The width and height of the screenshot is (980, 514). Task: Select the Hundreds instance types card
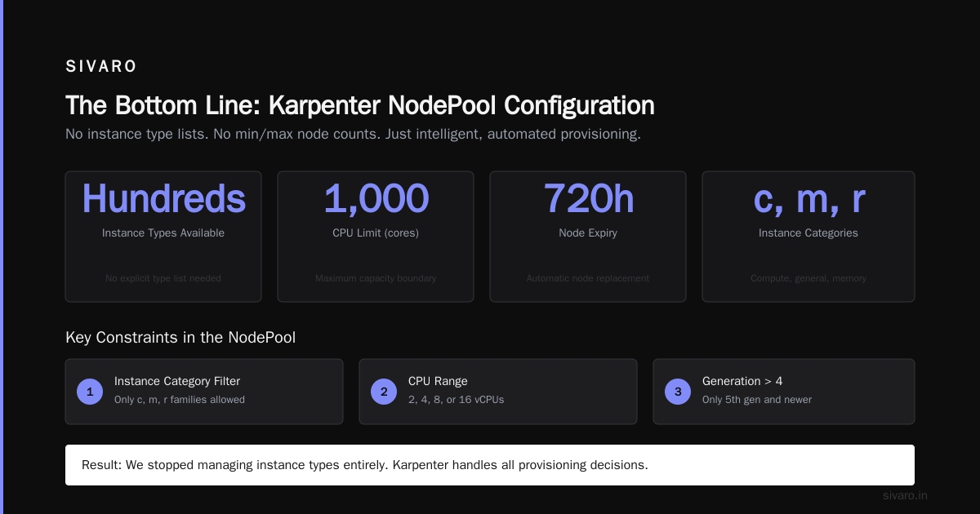coord(163,237)
